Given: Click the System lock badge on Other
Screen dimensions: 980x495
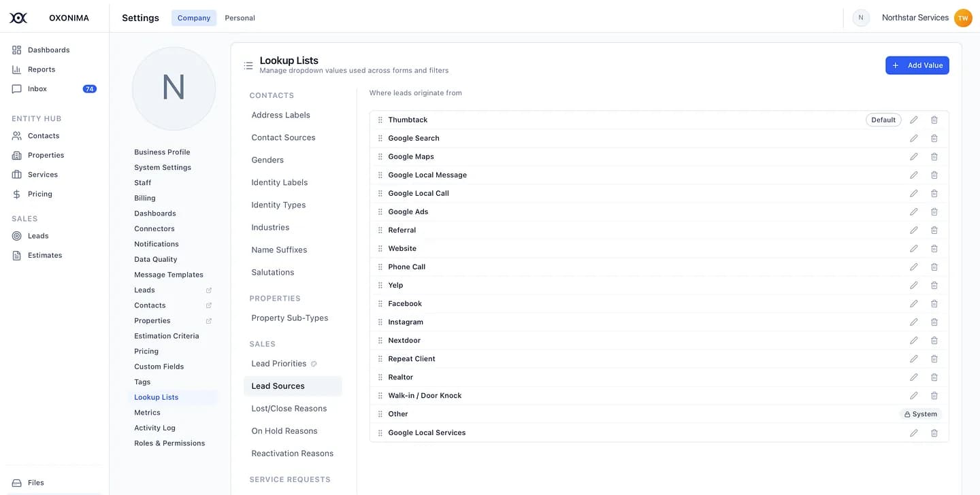Looking at the screenshot, I should coord(921,414).
